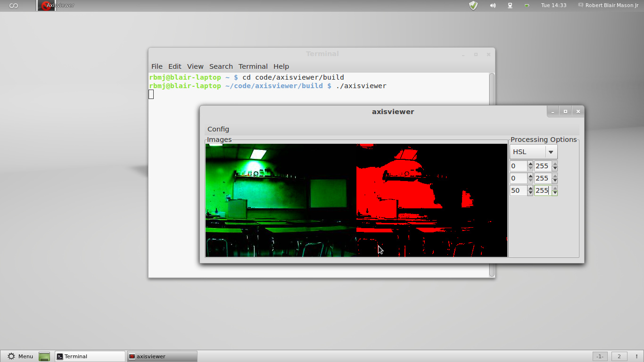Increase the second-row minimum with its up arrow
The height and width of the screenshot is (362, 644).
click(530, 176)
